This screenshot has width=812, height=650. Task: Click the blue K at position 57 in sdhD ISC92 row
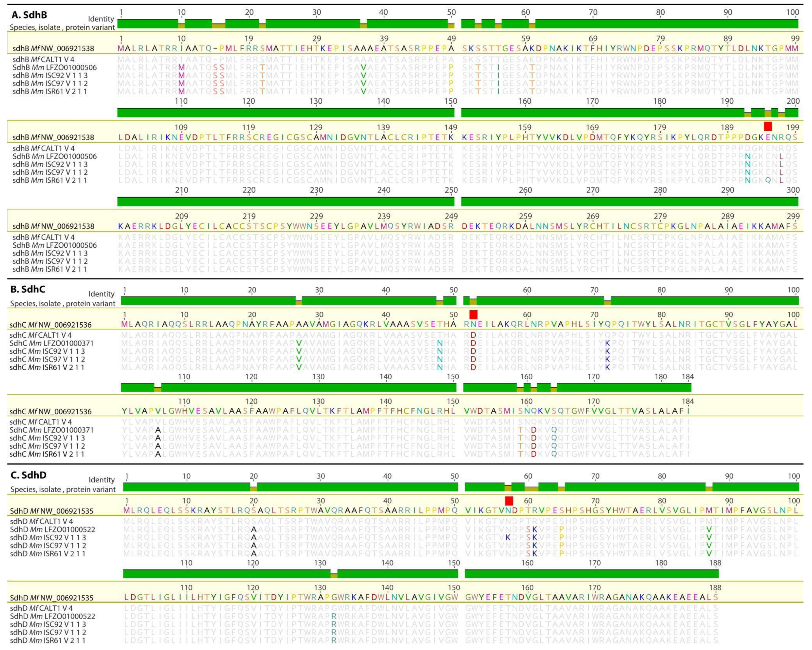coord(508,537)
